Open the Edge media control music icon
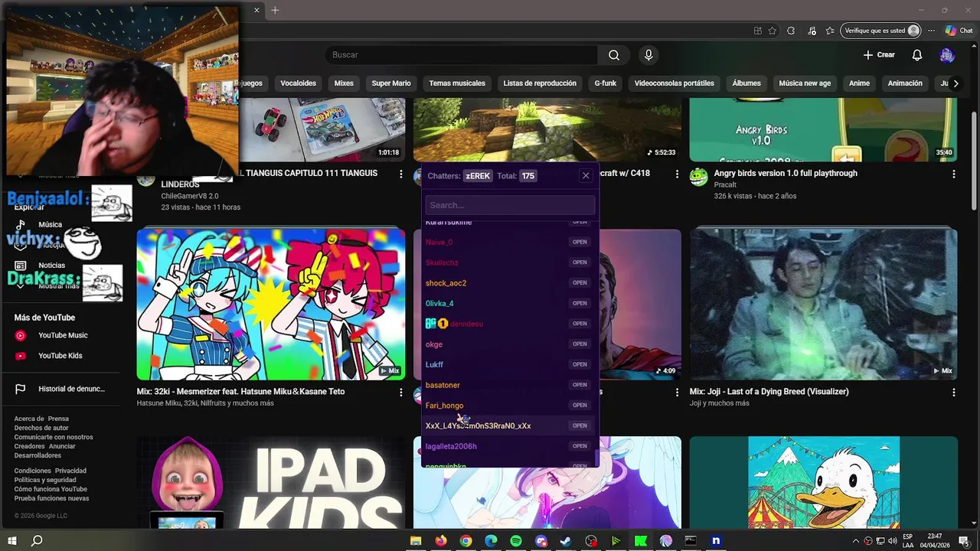Image resolution: width=980 pixels, height=551 pixels. [812, 31]
